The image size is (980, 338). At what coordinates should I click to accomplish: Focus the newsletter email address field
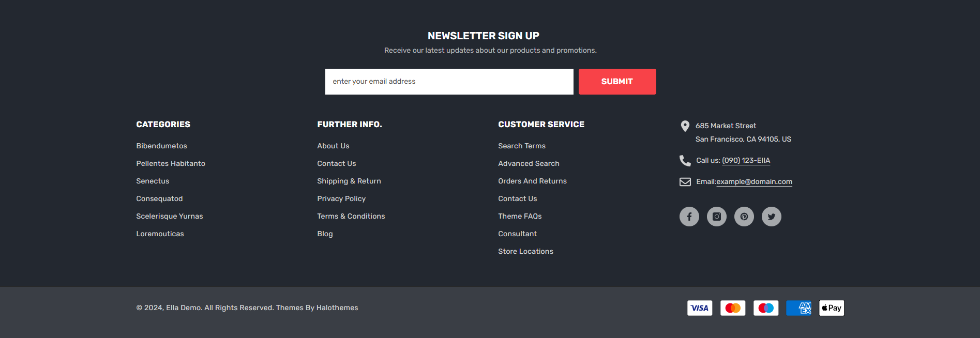point(449,82)
